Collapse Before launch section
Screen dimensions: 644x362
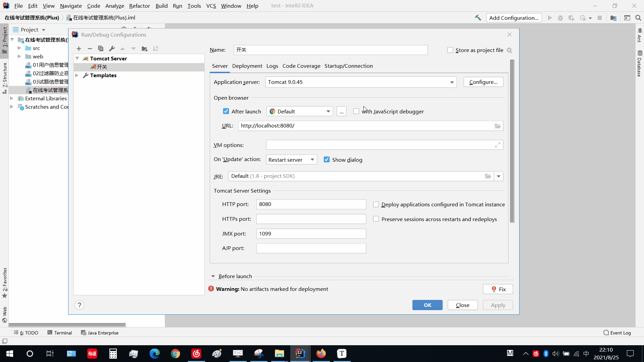tap(213, 276)
